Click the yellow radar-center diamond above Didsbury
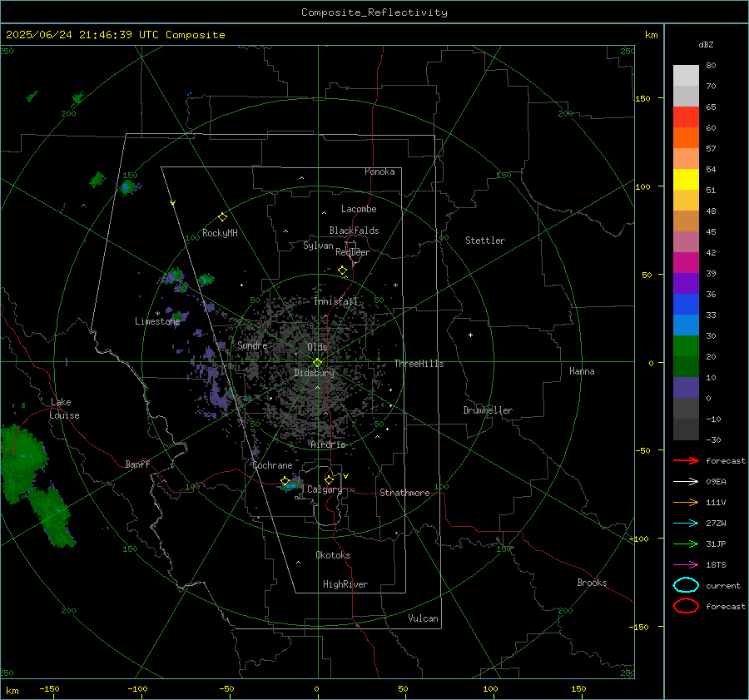Image resolution: width=749 pixels, height=700 pixels. pyautogui.click(x=317, y=363)
